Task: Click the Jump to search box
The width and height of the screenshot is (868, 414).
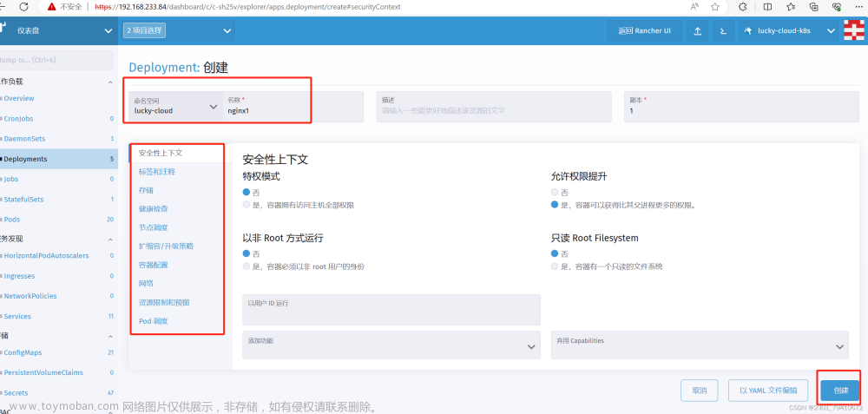Action: pyautogui.click(x=56, y=60)
